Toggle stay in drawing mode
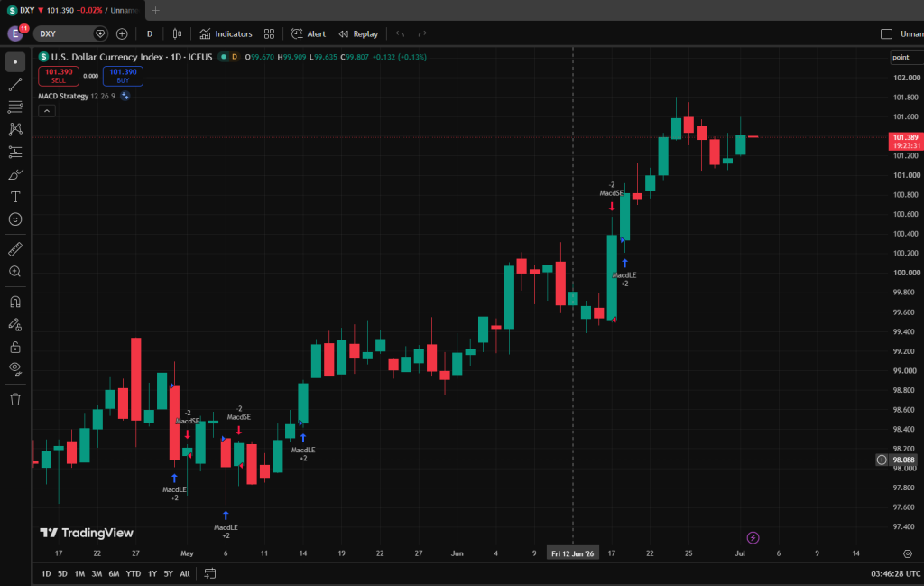 (x=15, y=324)
